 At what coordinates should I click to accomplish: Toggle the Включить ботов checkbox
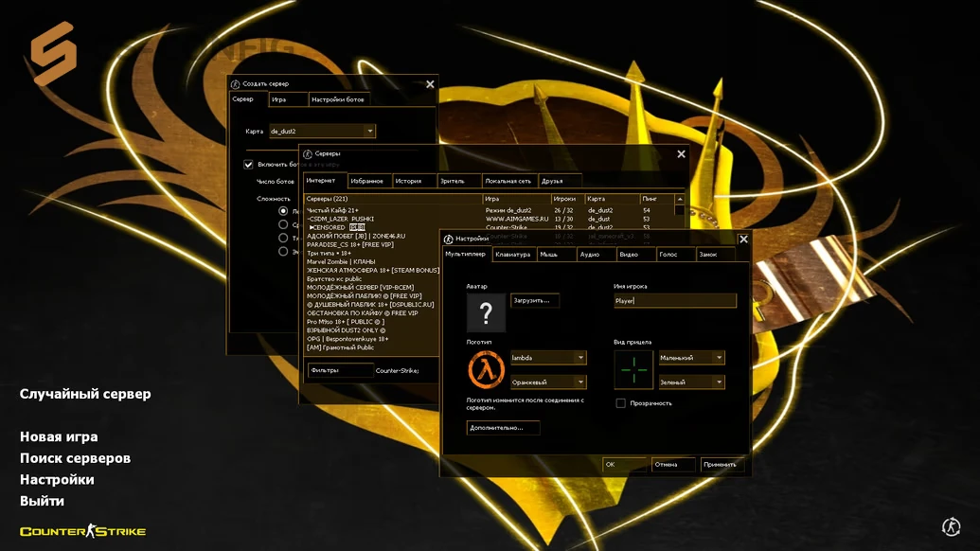(248, 164)
